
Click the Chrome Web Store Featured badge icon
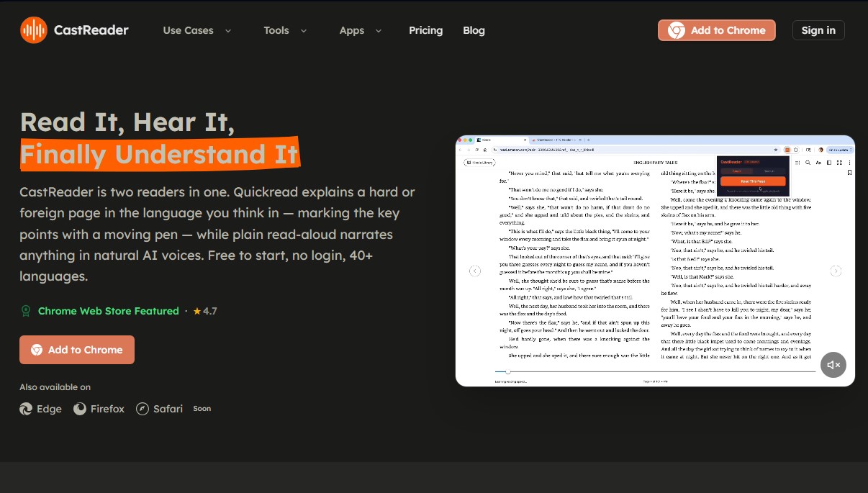pyautogui.click(x=26, y=311)
